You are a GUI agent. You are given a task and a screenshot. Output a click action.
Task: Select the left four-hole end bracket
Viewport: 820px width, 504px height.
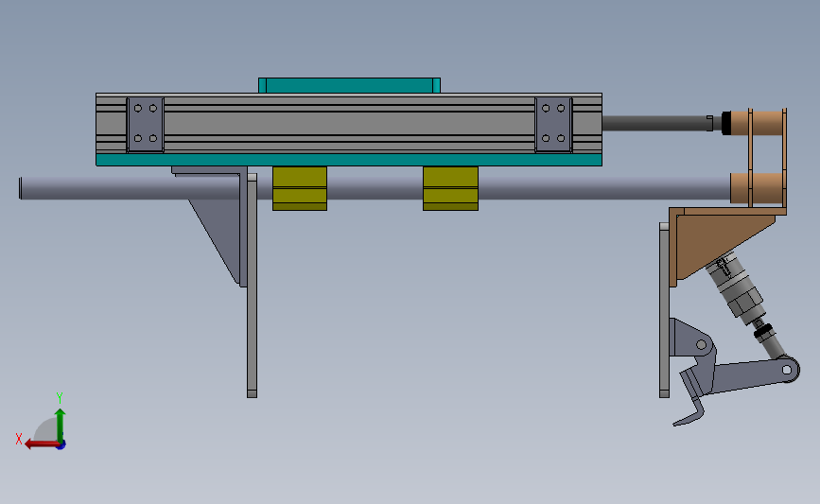coord(146,125)
